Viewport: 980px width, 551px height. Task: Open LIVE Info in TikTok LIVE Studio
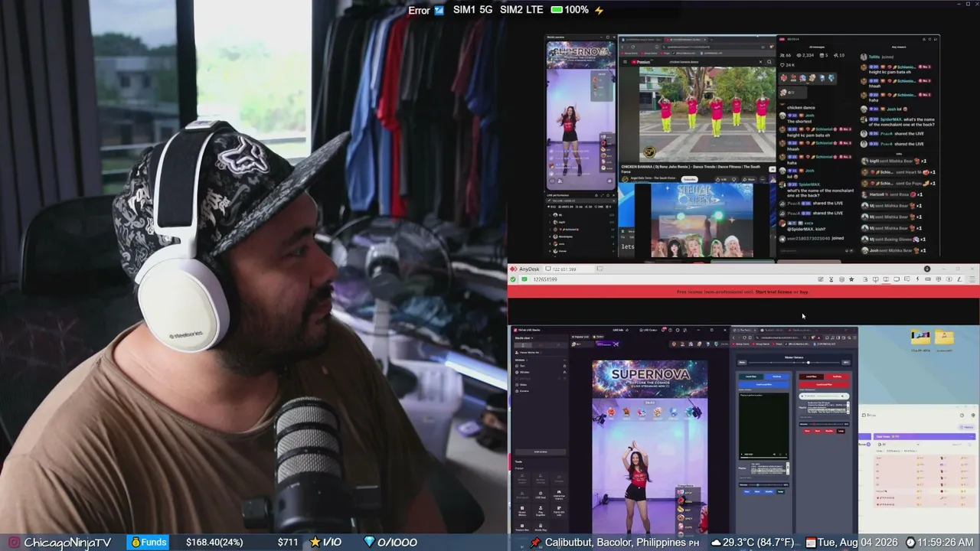point(619,330)
